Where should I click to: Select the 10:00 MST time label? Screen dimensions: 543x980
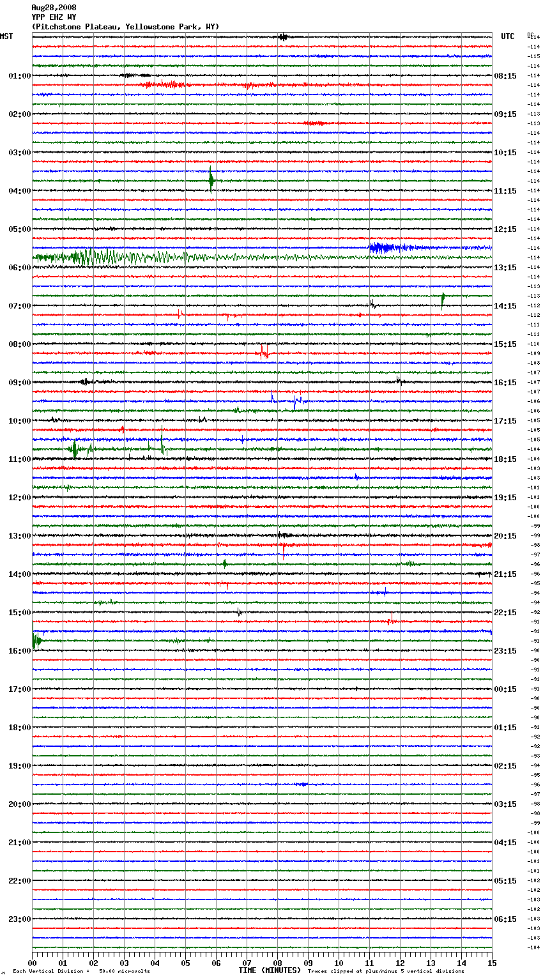20,421
